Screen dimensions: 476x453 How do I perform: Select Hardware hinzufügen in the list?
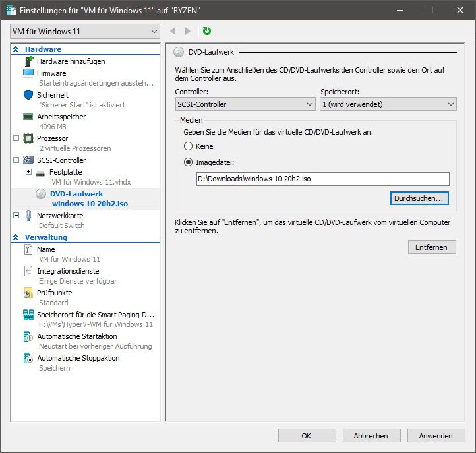(x=71, y=61)
